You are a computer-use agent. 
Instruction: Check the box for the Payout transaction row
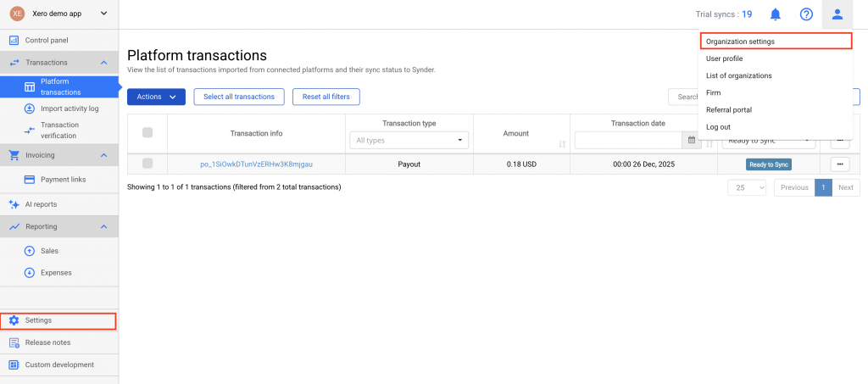147,164
